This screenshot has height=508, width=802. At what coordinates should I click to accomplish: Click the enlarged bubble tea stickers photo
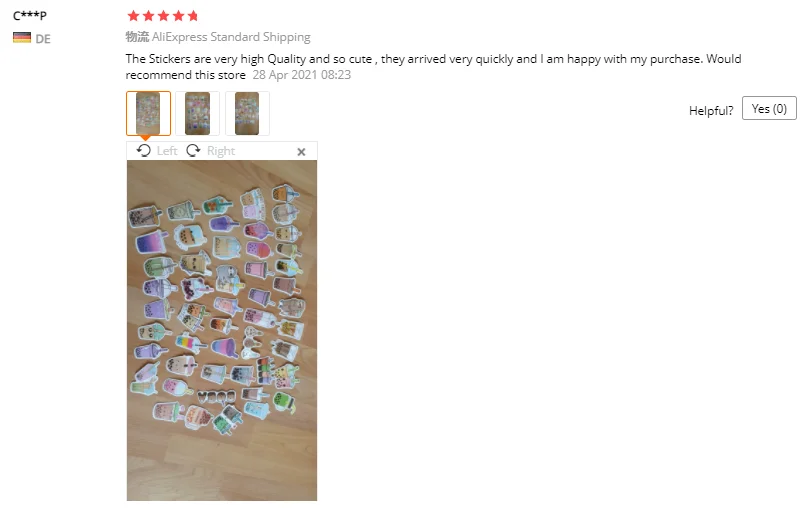pos(222,330)
